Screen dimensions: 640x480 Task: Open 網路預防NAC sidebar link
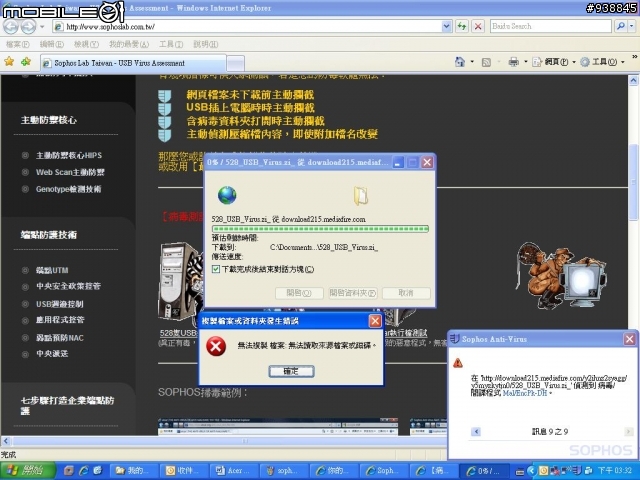point(60,338)
